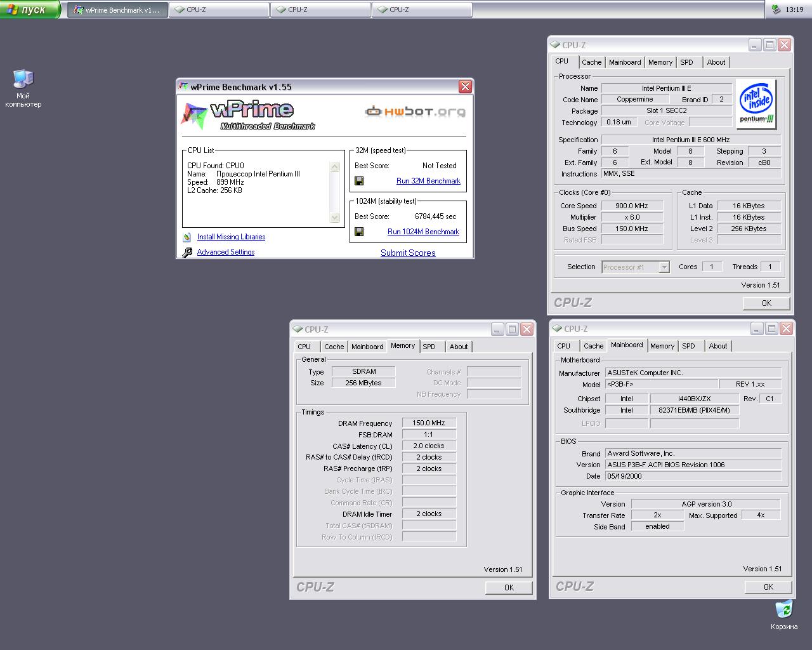Click the chipset i440BX/ZX value

(x=695, y=399)
